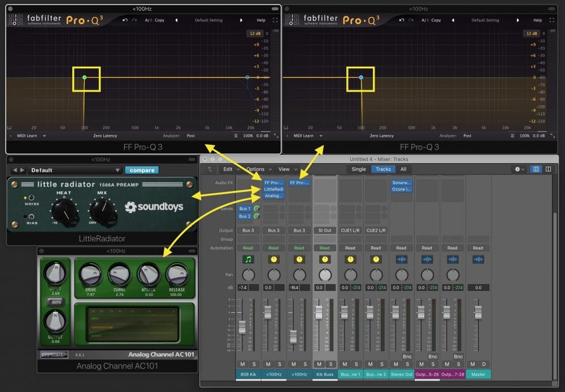This screenshot has width=565, height=392.
Task: Click the Master channel volume fader
Action: [x=478, y=312]
